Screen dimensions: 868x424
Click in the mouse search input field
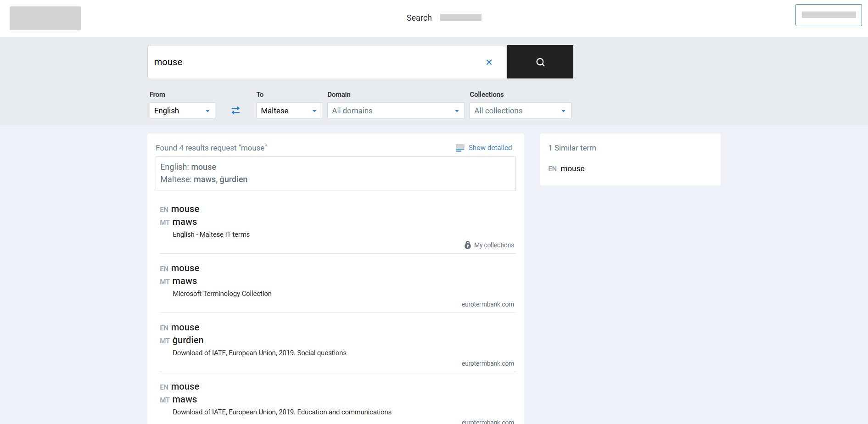317,62
